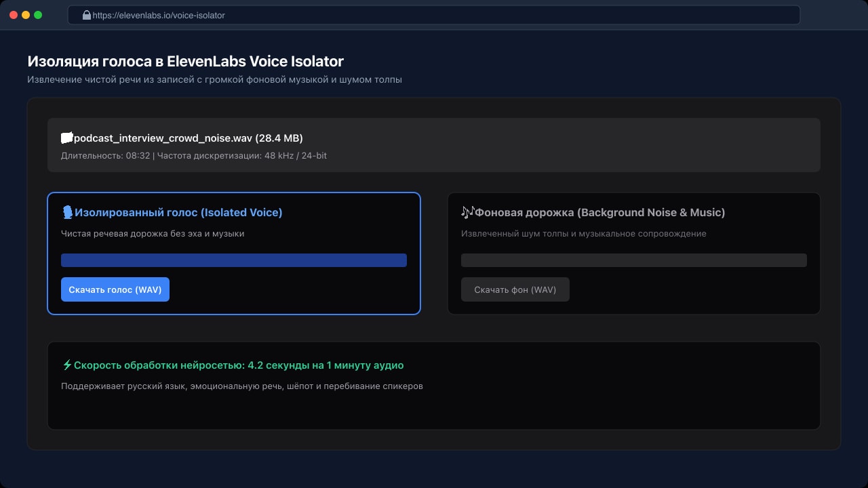Minimize the window with the yellow button
This screenshot has width=868, height=488.
click(26, 15)
